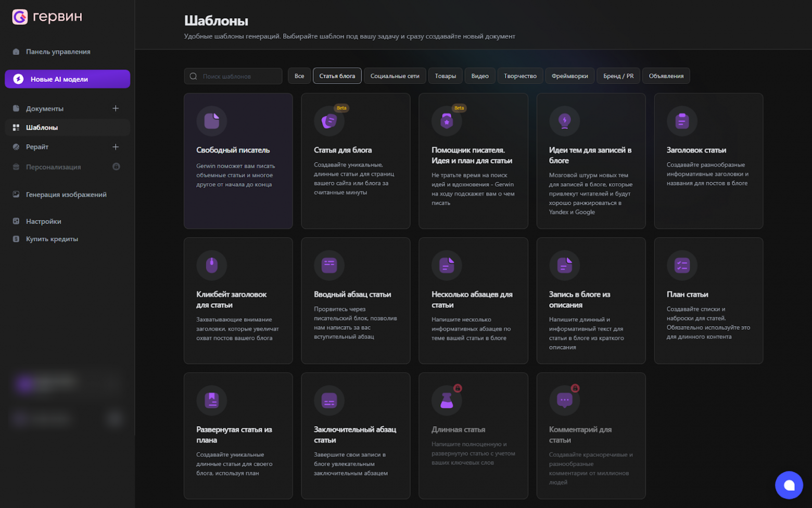Select the Фреймворки filter tab
812x508 pixels.
coord(570,76)
